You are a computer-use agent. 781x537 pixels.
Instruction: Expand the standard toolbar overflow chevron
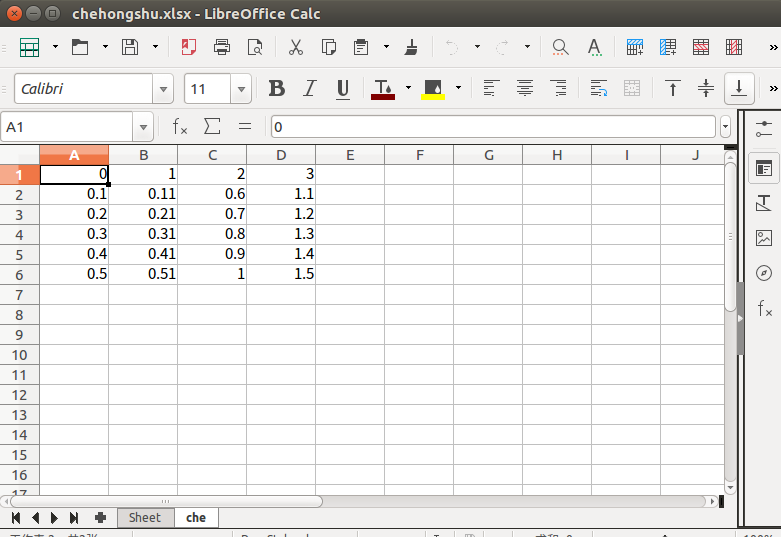click(x=773, y=47)
